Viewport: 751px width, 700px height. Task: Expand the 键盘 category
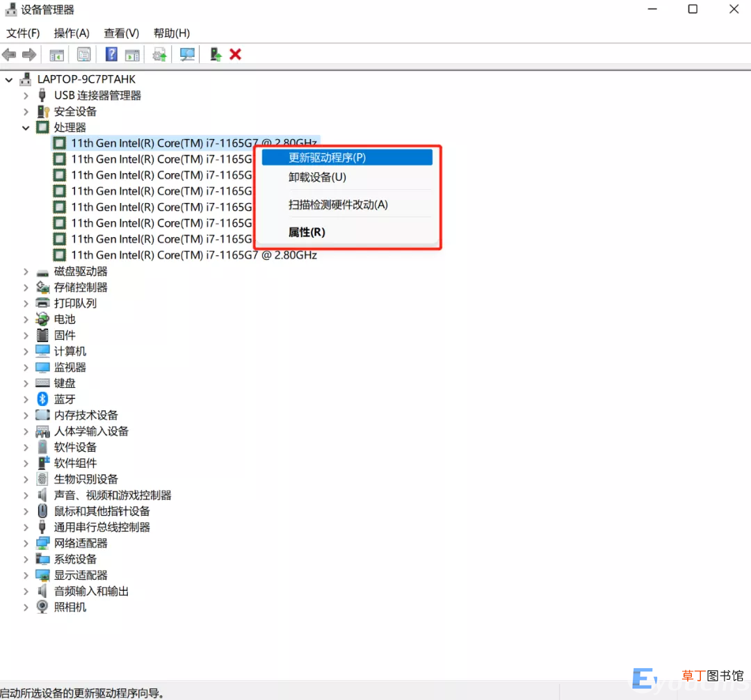26,384
